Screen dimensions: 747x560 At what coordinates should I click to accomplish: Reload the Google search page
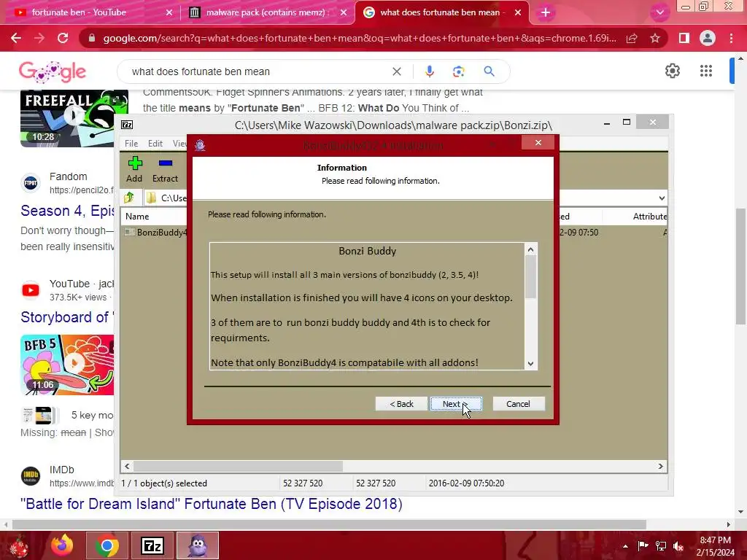[63, 38]
